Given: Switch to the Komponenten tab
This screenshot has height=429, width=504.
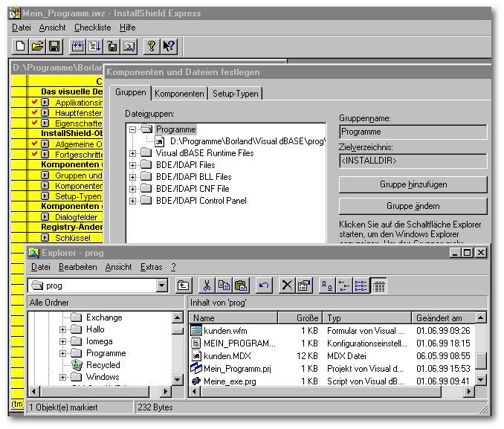Looking at the screenshot, I should [179, 94].
